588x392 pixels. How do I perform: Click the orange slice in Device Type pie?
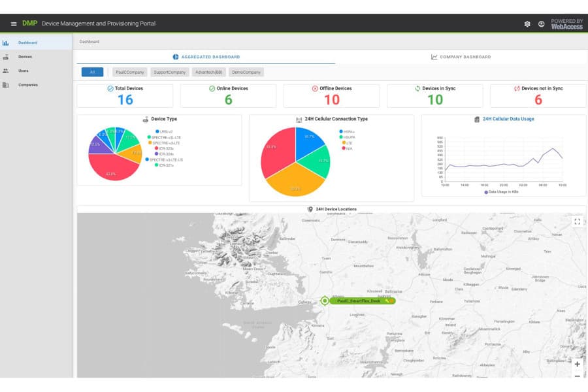point(133,153)
